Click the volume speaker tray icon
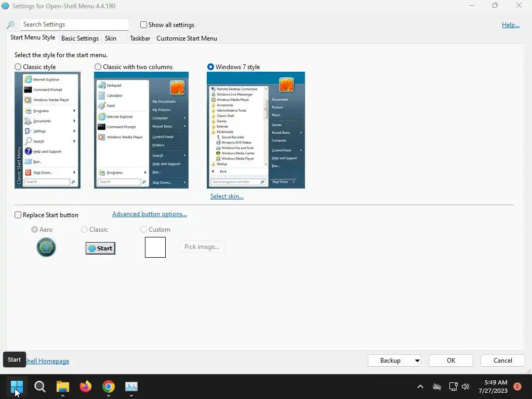Viewport: 532px width, 399px height. pos(465,387)
